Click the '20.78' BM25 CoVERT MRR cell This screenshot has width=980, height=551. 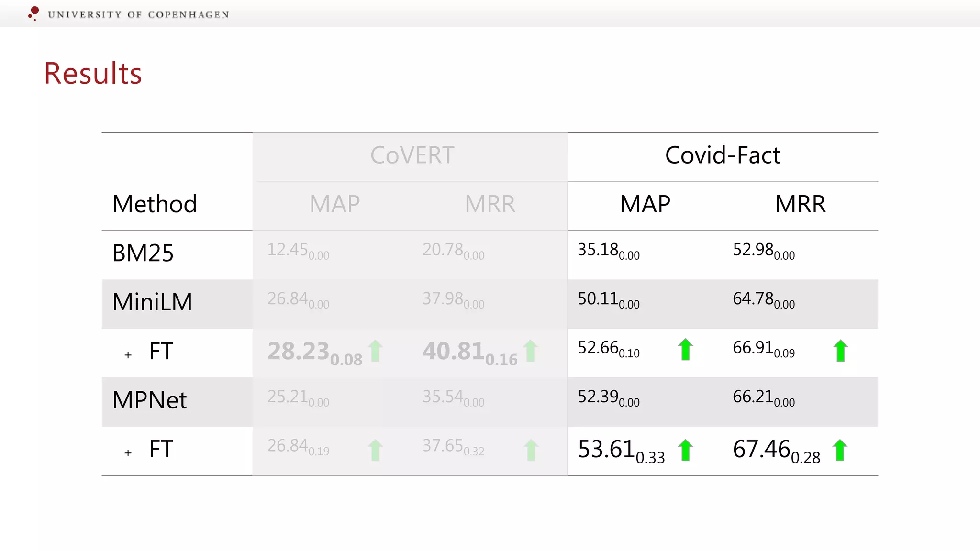pyautogui.click(x=453, y=251)
